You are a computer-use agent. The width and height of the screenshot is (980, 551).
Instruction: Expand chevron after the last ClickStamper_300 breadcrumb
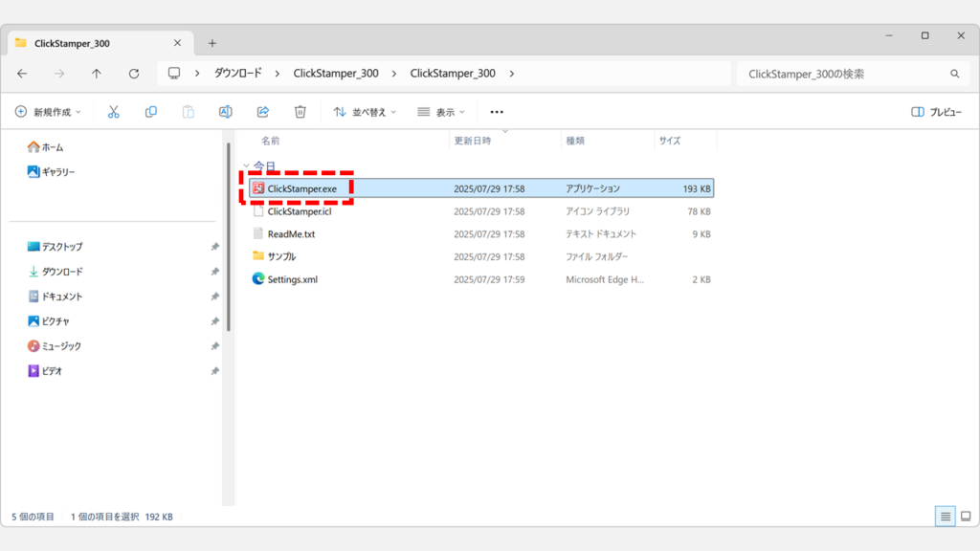(511, 74)
